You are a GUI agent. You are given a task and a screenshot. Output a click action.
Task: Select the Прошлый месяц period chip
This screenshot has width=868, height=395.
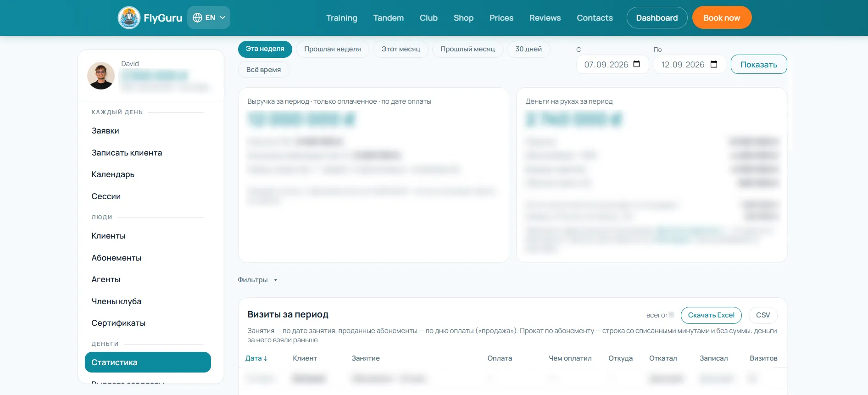(468, 49)
